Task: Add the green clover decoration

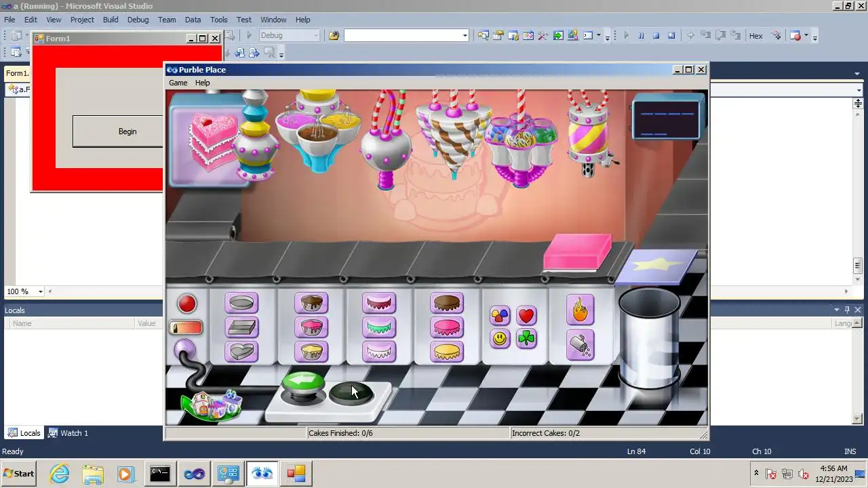Action: click(526, 338)
